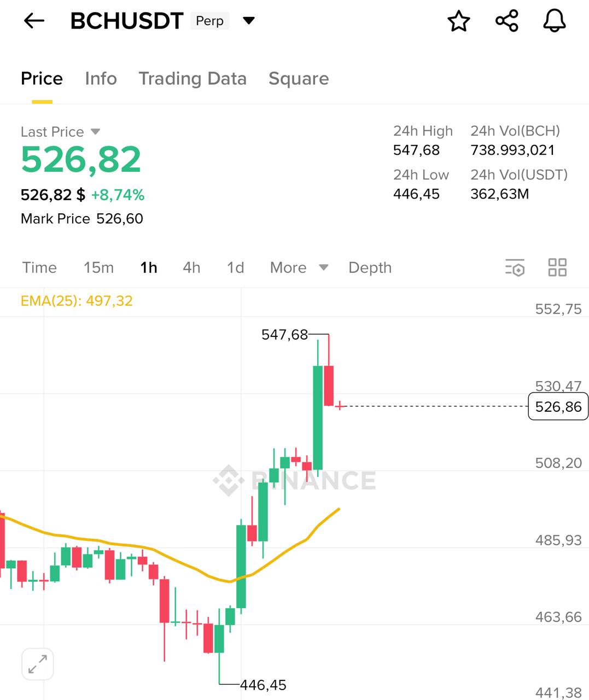Open the Depth view
Screen dimensions: 589x700
tap(370, 267)
